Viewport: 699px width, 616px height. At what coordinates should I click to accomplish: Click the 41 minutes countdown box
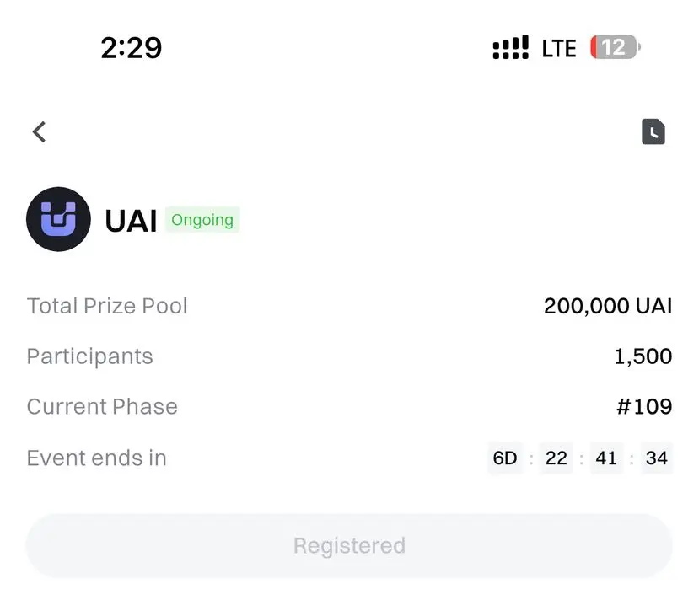click(606, 458)
